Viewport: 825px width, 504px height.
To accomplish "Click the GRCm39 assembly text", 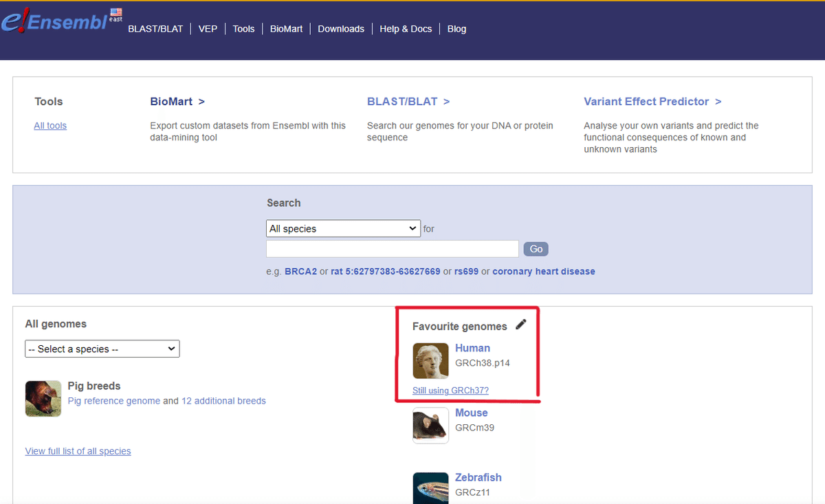I will tap(474, 428).
